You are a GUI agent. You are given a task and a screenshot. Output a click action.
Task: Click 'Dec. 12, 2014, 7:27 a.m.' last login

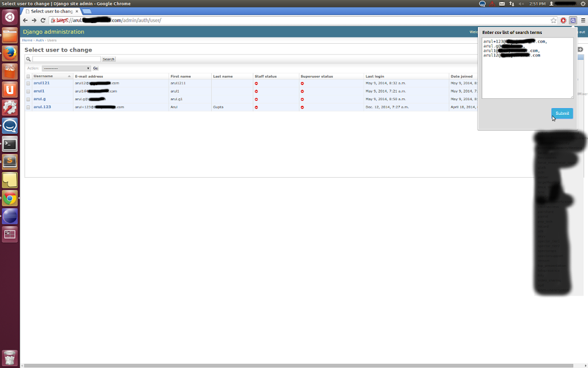[386, 107]
